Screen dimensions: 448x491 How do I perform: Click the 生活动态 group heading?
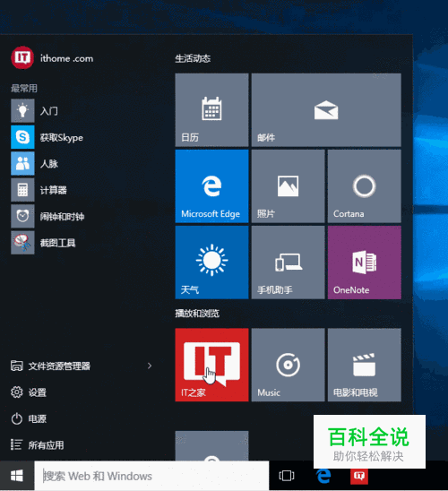point(193,58)
